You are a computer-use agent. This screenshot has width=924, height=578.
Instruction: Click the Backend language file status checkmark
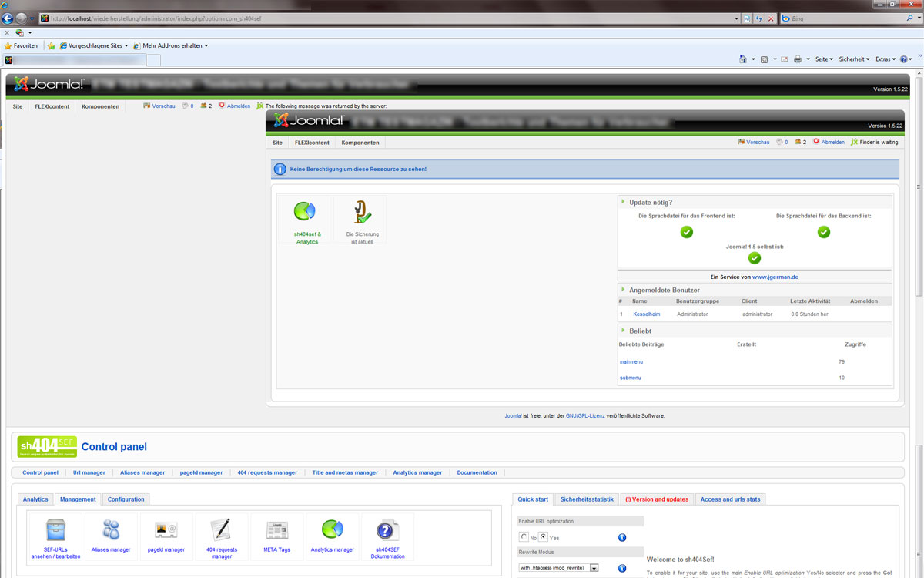point(824,232)
